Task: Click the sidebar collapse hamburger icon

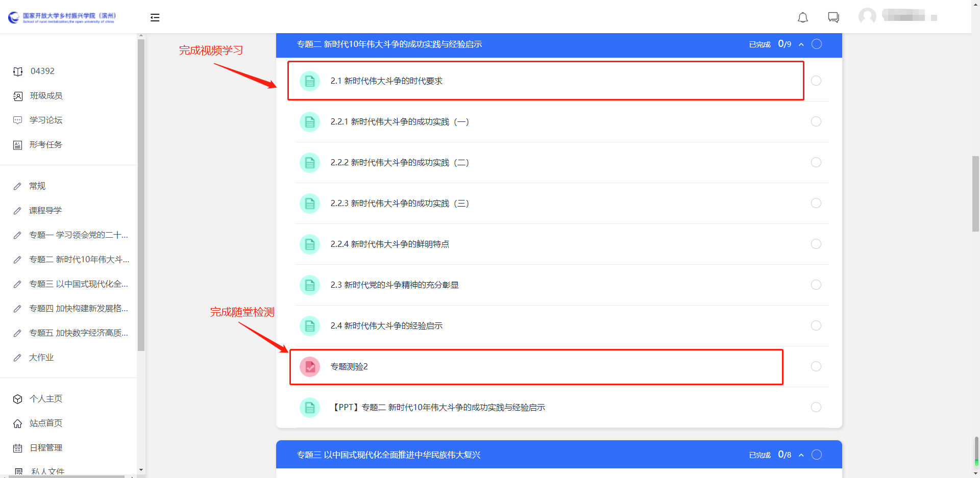Action: pyautogui.click(x=155, y=18)
